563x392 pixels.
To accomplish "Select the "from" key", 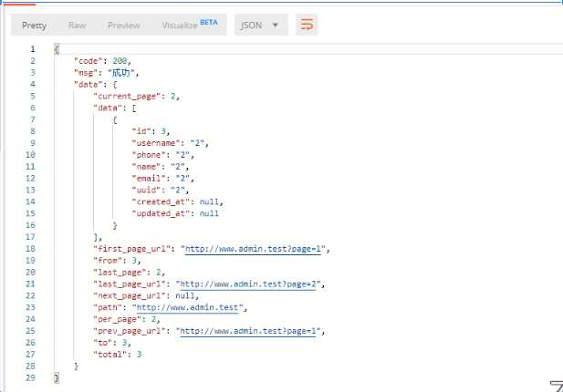I will (108, 261).
